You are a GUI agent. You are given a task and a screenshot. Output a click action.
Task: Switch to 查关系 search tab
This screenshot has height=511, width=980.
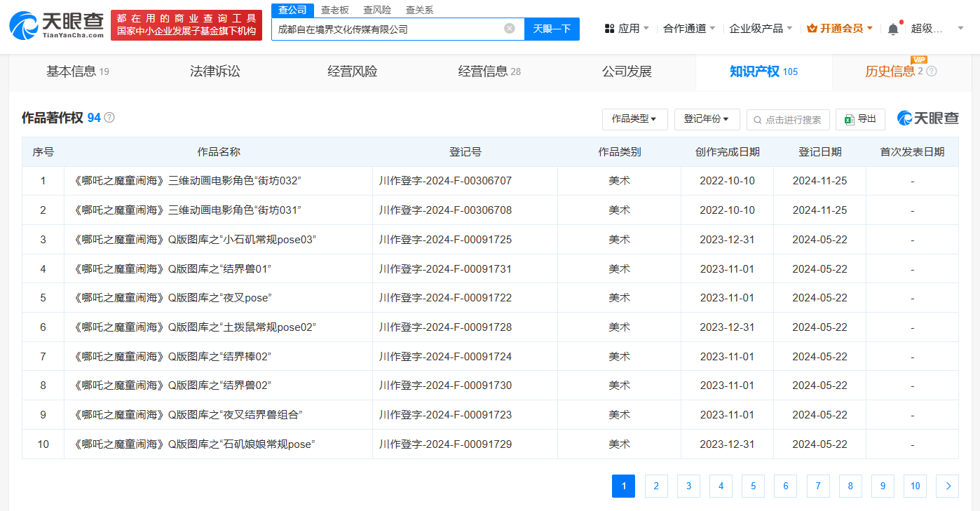pos(419,10)
